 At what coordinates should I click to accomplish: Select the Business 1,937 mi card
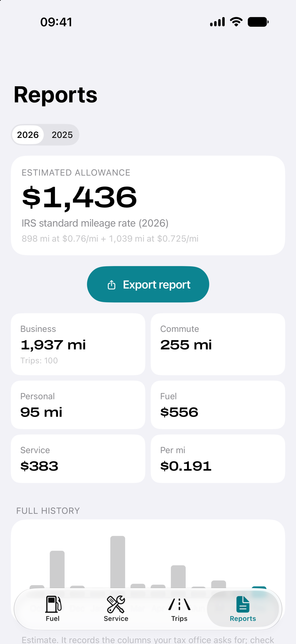click(78, 344)
